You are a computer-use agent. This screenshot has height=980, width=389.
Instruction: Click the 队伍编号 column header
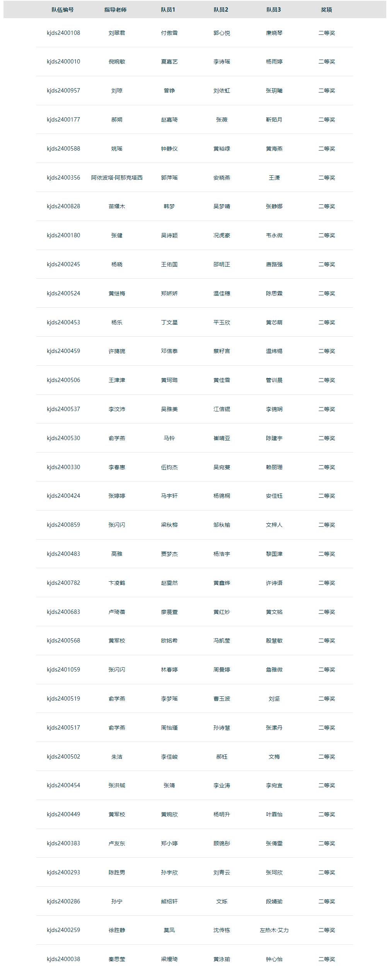click(63, 10)
